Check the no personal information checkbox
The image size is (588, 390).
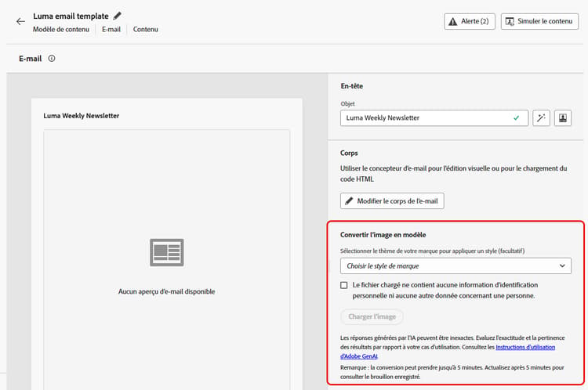(344, 285)
